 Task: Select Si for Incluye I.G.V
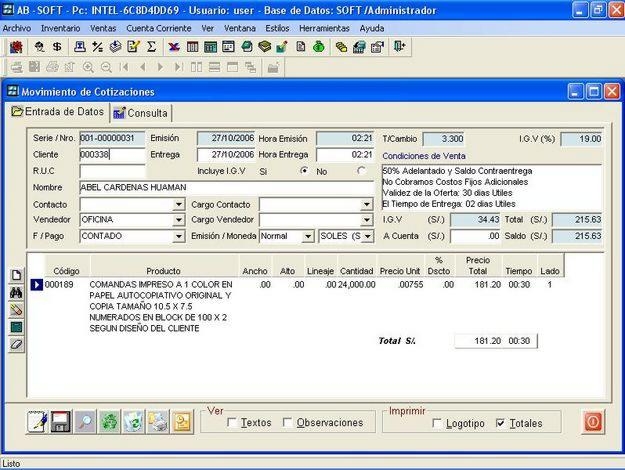[304, 171]
